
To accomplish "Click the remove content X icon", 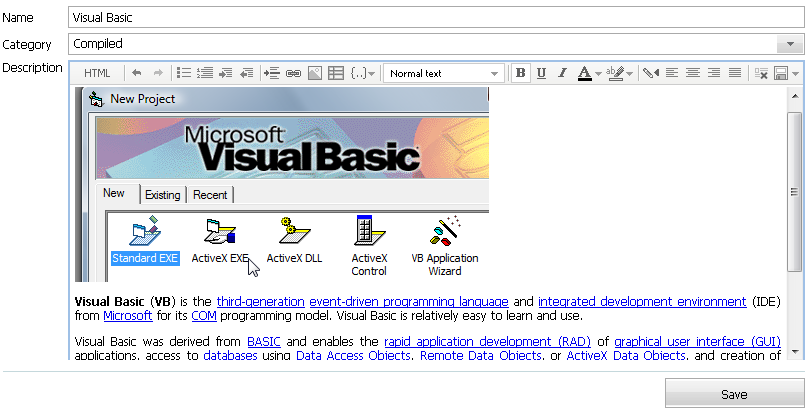I will pyautogui.click(x=761, y=73).
